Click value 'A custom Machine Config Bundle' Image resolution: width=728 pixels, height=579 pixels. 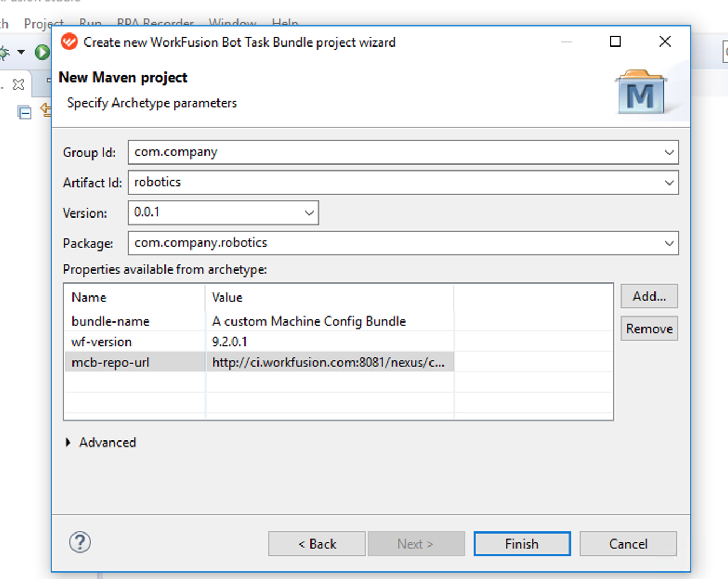pyautogui.click(x=309, y=321)
